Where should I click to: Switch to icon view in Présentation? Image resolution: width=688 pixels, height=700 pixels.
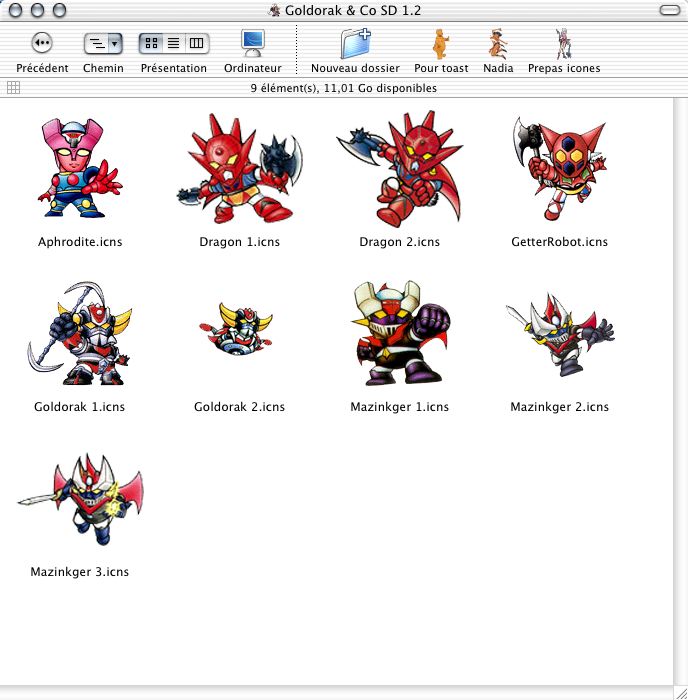pyautogui.click(x=151, y=43)
